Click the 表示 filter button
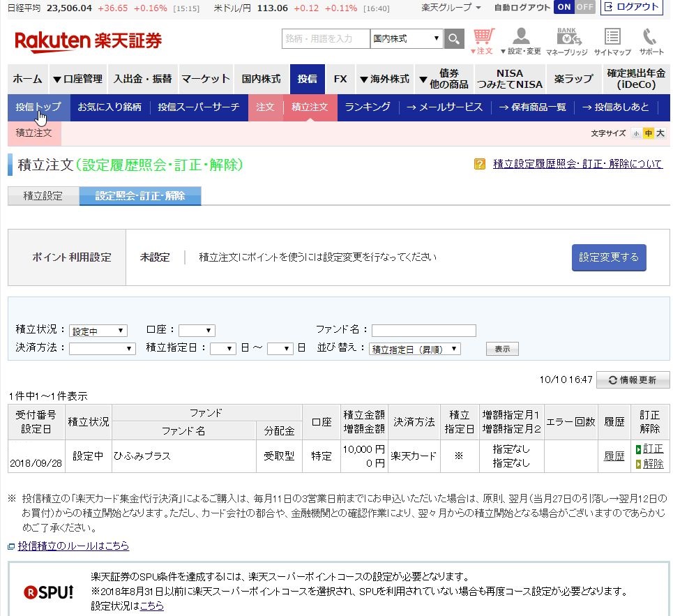 click(x=502, y=349)
